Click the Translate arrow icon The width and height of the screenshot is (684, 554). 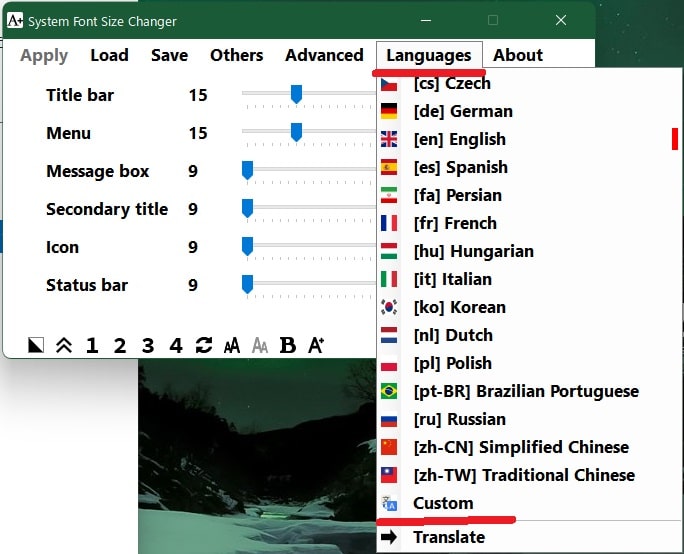tap(389, 537)
